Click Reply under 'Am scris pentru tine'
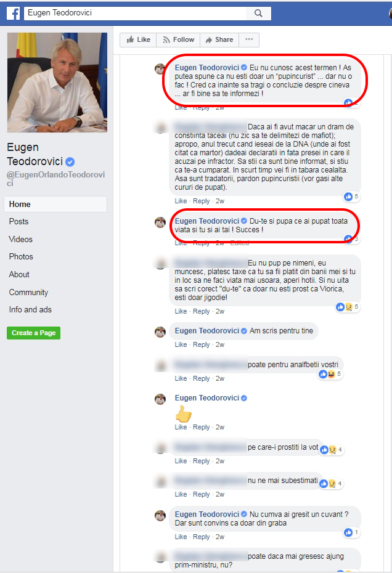The image size is (392, 573). (x=201, y=344)
